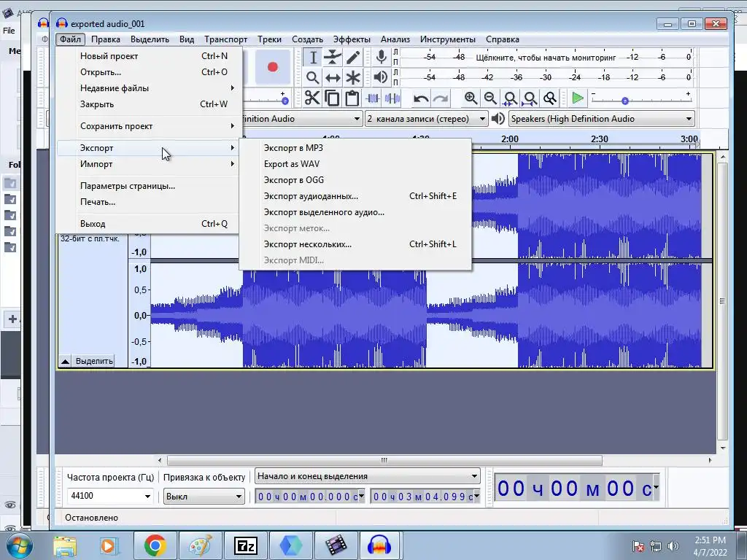Screen dimensions: 747x560
Task: Click the track Выделить button
Action: click(94, 361)
